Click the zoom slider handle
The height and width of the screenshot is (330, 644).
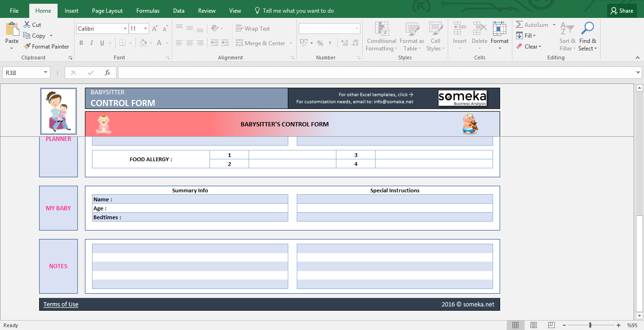(x=590, y=325)
